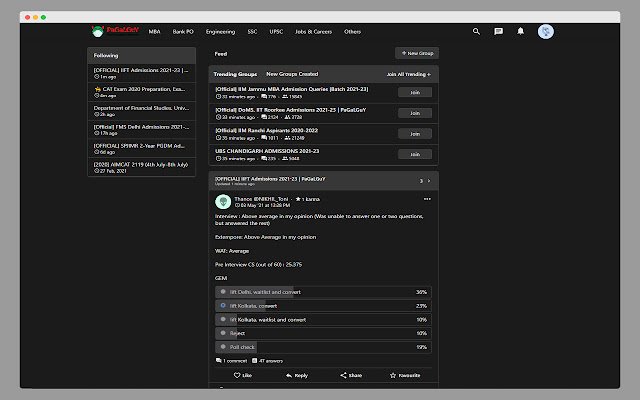The image size is (640, 400).
Task: Open the Others menu
Action: click(x=352, y=31)
